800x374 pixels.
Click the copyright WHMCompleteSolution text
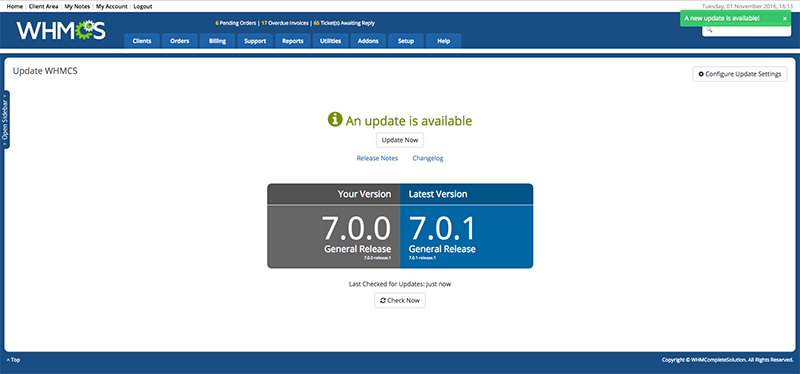point(728,360)
